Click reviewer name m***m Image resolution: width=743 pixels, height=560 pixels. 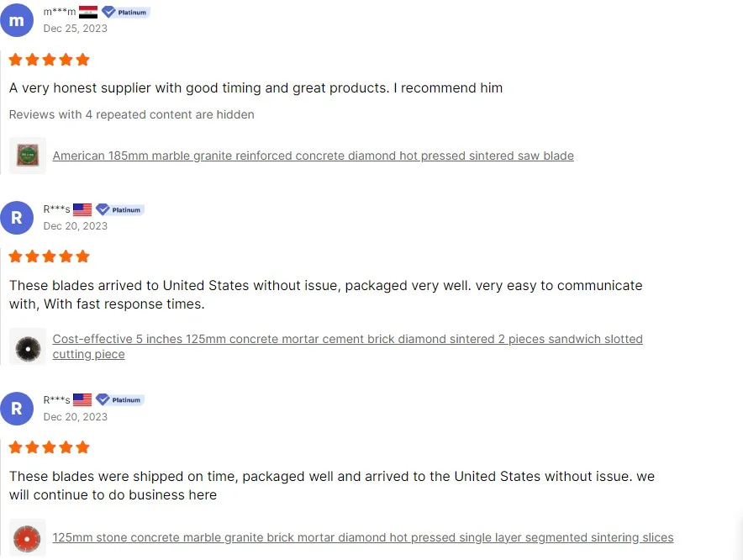coord(59,13)
